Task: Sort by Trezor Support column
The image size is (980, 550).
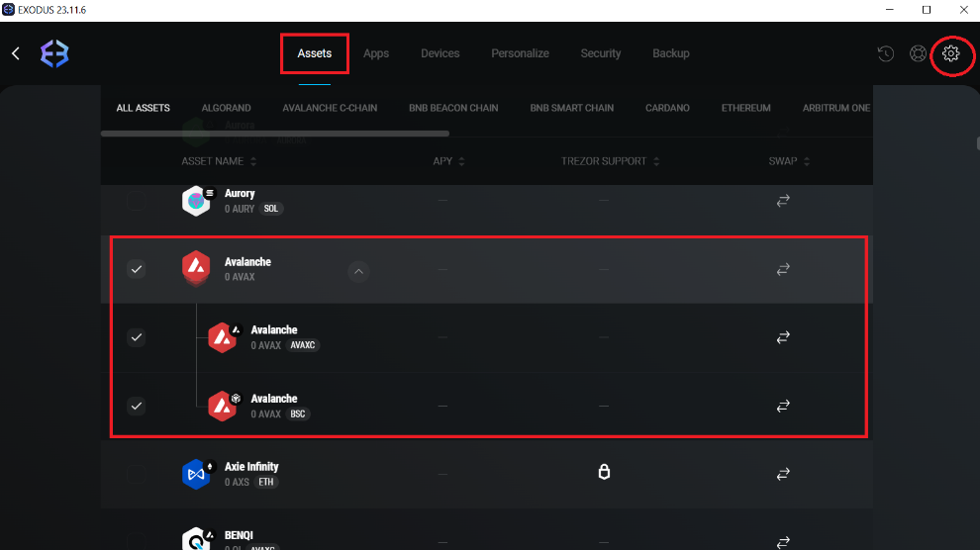Action: pyautogui.click(x=610, y=161)
